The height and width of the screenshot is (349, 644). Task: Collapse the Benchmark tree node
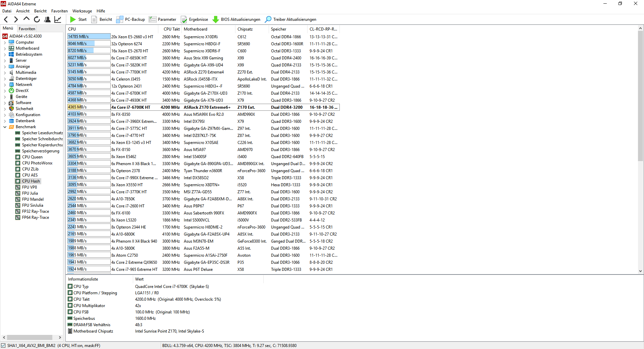[x=5, y=127]
